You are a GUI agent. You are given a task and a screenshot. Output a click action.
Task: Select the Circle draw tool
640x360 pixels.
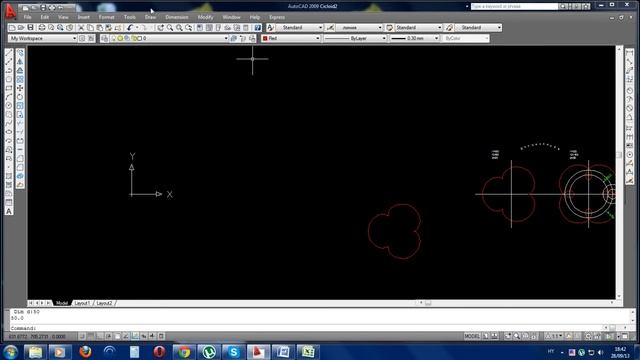[9, 106]
